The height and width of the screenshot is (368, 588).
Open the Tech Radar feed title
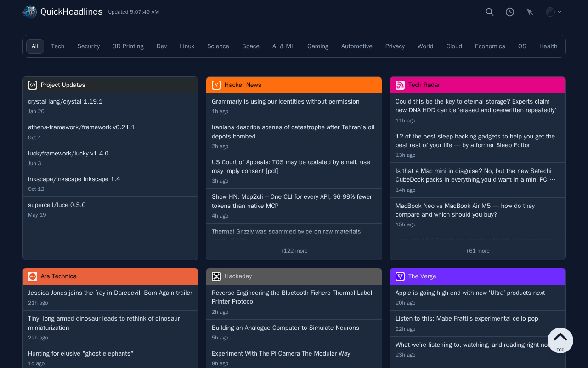pos(424,85)
